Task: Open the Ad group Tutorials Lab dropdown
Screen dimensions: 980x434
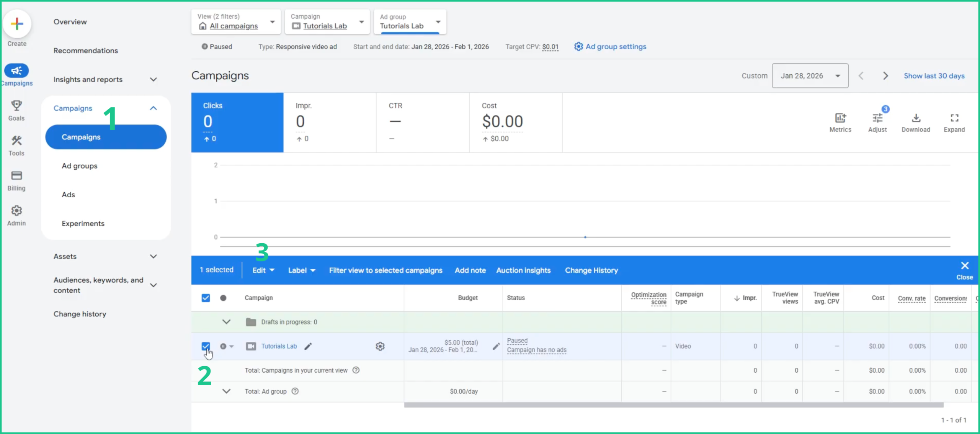Action: click(x=410, y=22)
